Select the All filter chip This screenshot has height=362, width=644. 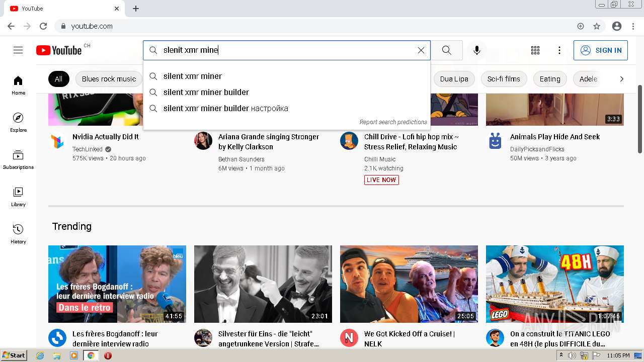(x=59, y=79)
